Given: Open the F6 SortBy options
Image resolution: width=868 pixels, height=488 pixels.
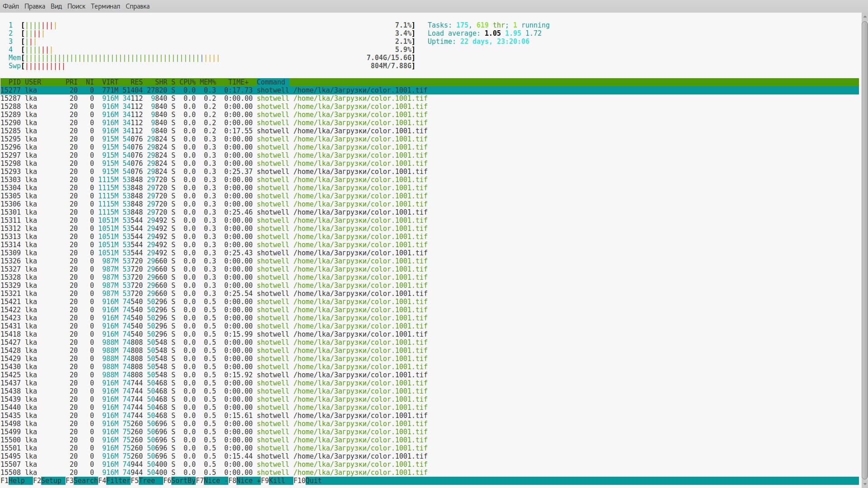Looking at the screenshot, I should pos(179,481).
